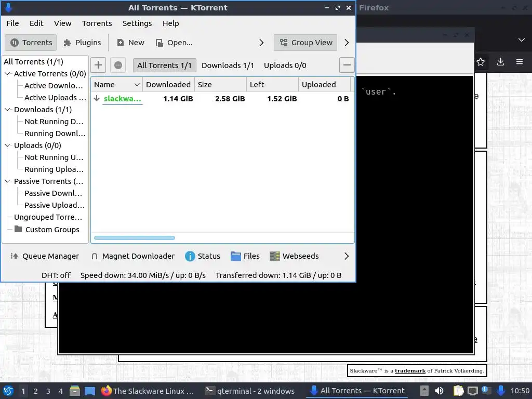Open the Files panel
The image size is (532, 399).
pyautogui.click(x=245, y=256)
